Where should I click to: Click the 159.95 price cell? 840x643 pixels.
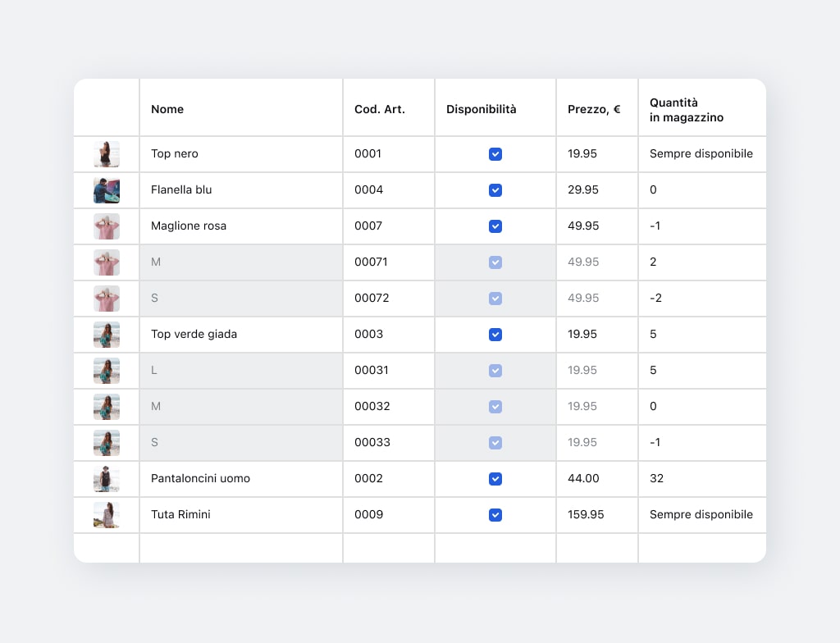click(x=586, y=515)
